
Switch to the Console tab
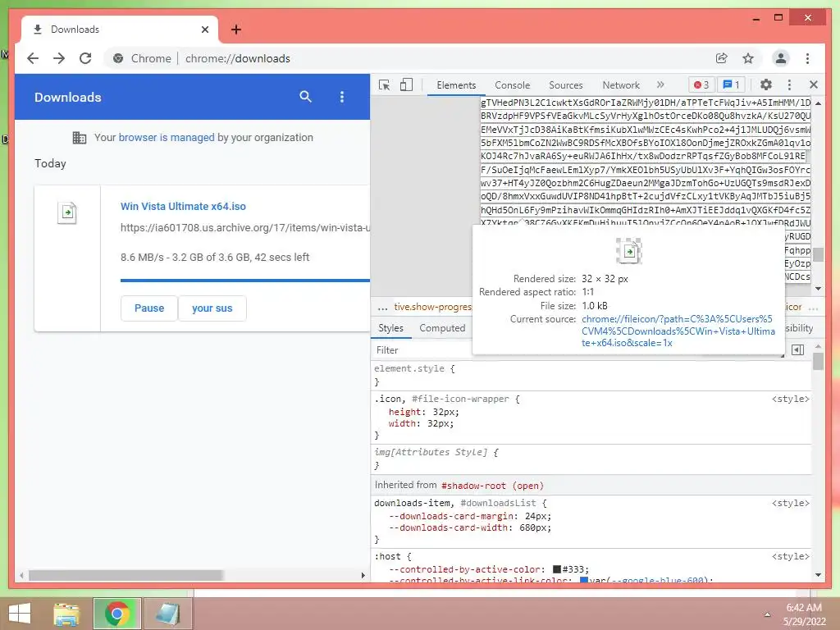click(512, 85)
